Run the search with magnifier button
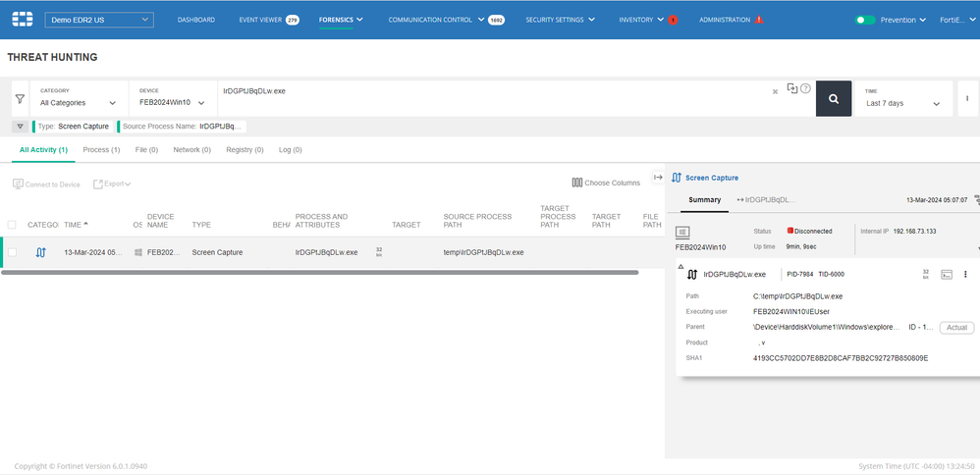The image size is (980, 475). (x=833, y=99)
